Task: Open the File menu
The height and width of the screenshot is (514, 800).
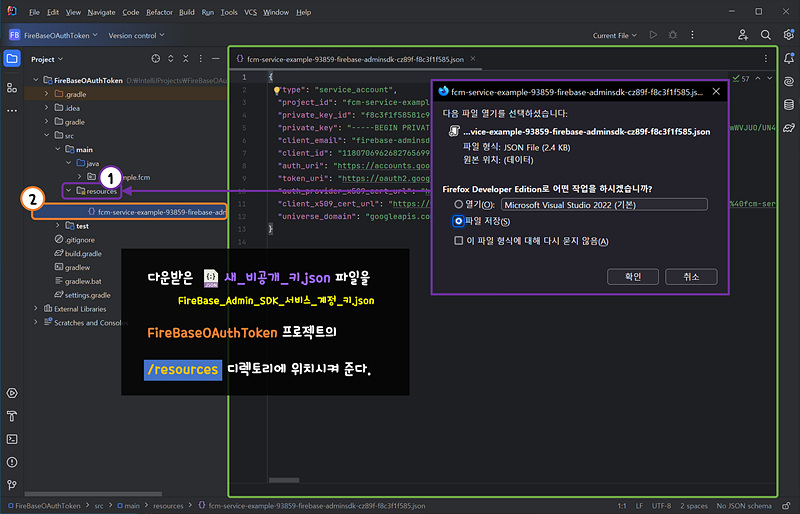Action: point(34,12)
